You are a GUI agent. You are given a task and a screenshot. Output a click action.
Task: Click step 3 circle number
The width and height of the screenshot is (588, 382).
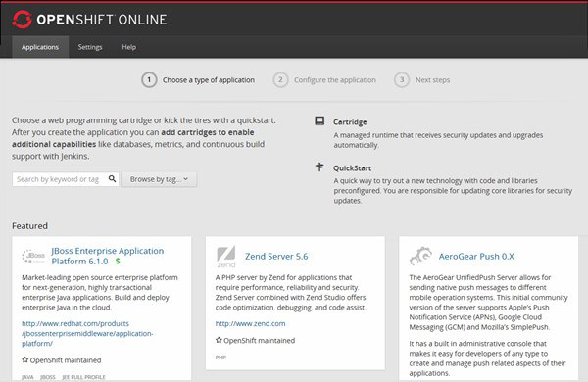pos(402,80)
